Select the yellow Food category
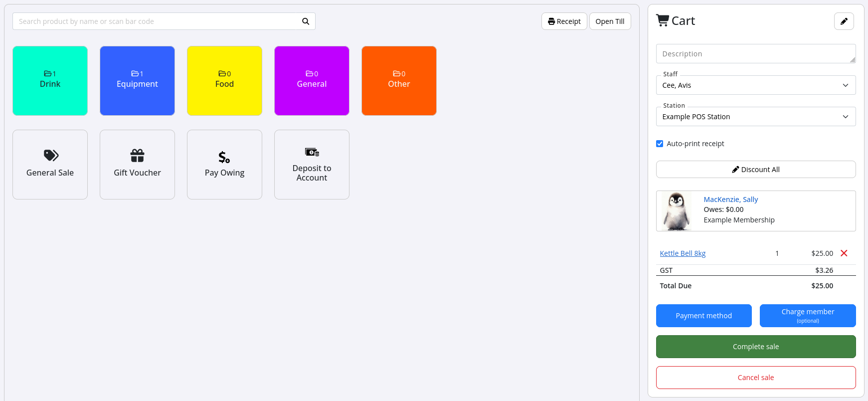The image size is (868, 401). click(x=224, y=81)
